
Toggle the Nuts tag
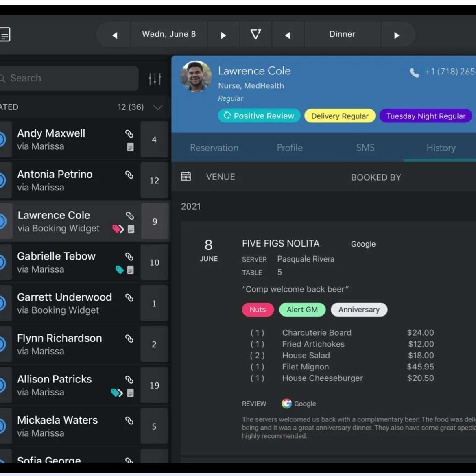click(258, 310)
